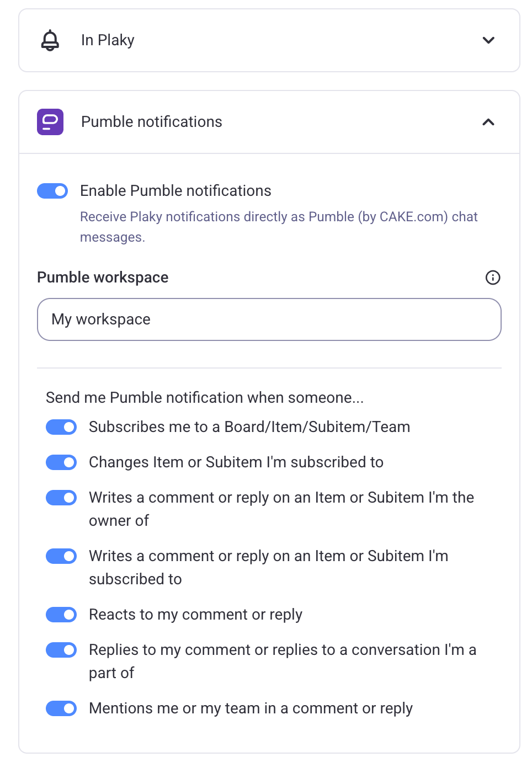
Task: Click the Enable Pumble notifications label
Action: click(175, 191)
